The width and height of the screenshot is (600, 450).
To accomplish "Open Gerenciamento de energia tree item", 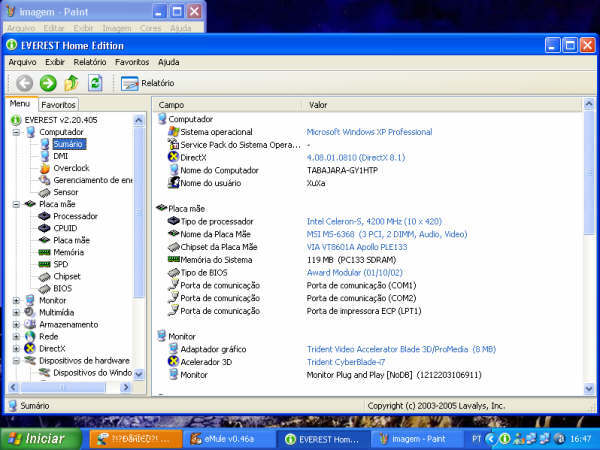I will (x=93, y=180).
